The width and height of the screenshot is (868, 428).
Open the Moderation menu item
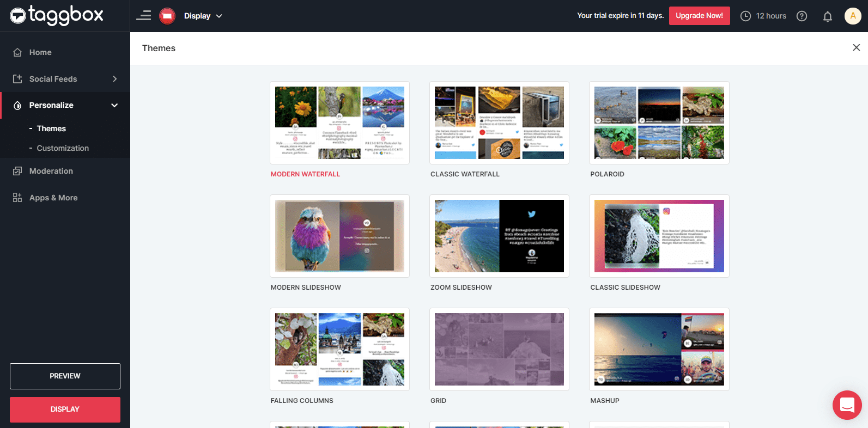click(x=51, y=171)
